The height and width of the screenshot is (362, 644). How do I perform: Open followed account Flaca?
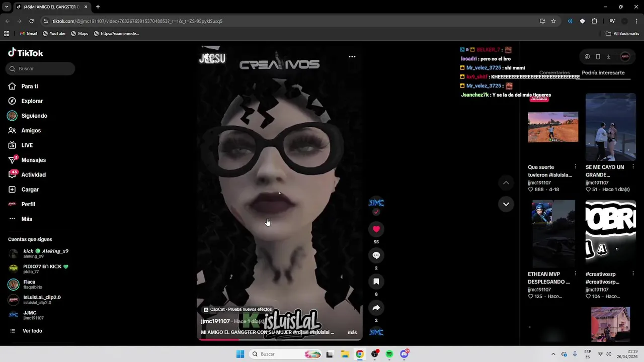point(25,285)
